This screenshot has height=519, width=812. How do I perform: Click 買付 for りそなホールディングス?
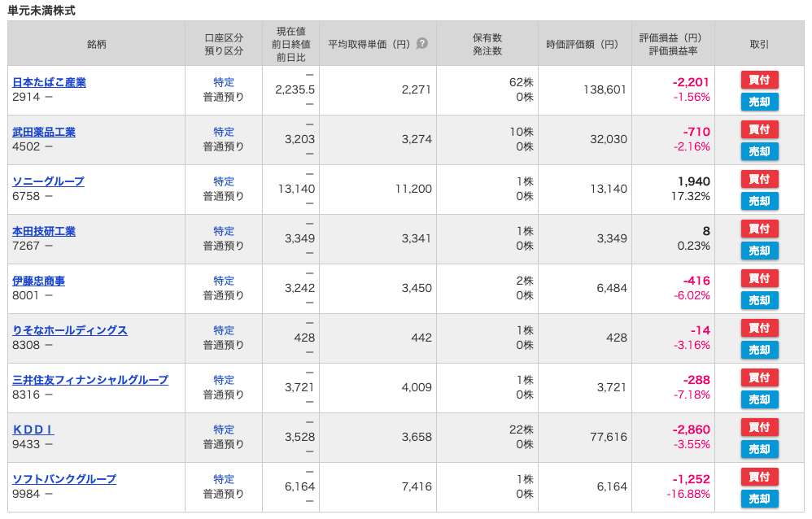pos(759,328)
